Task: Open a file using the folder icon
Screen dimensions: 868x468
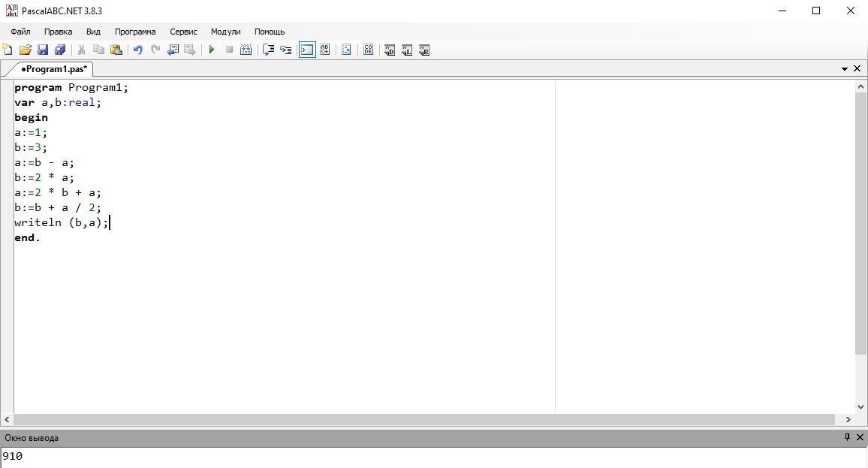Action: pos(25,50)
